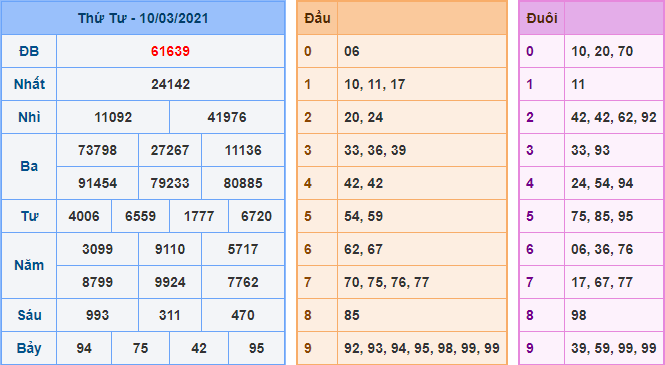Click the Nhất row label

pyautogui.click(x=29, y=84)
